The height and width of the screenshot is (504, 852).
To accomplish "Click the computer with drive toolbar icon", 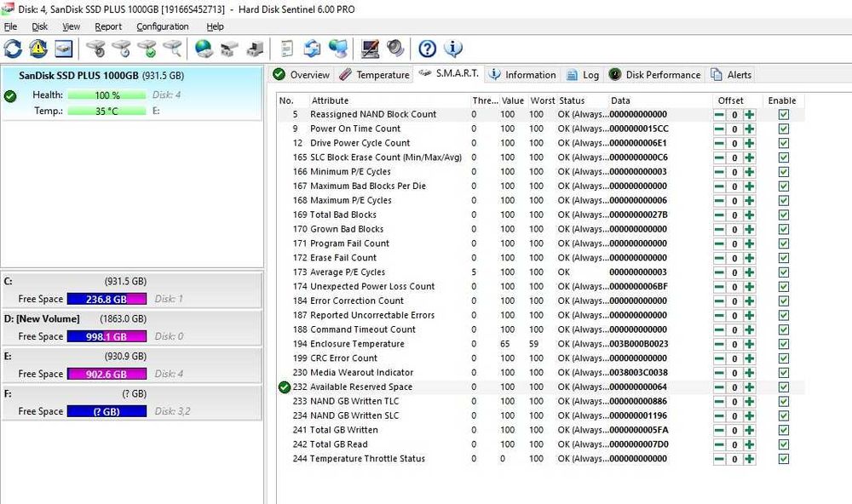I will click(x=255, y=49).
